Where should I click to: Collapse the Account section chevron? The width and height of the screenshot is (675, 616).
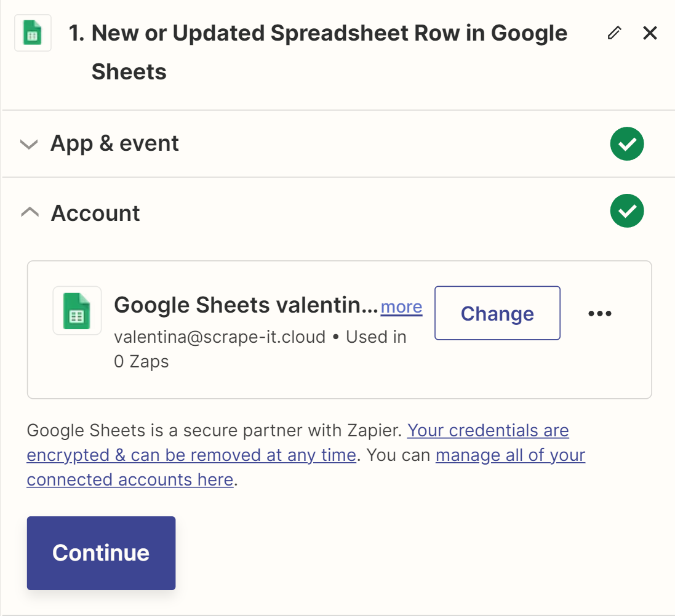(30, 212)
